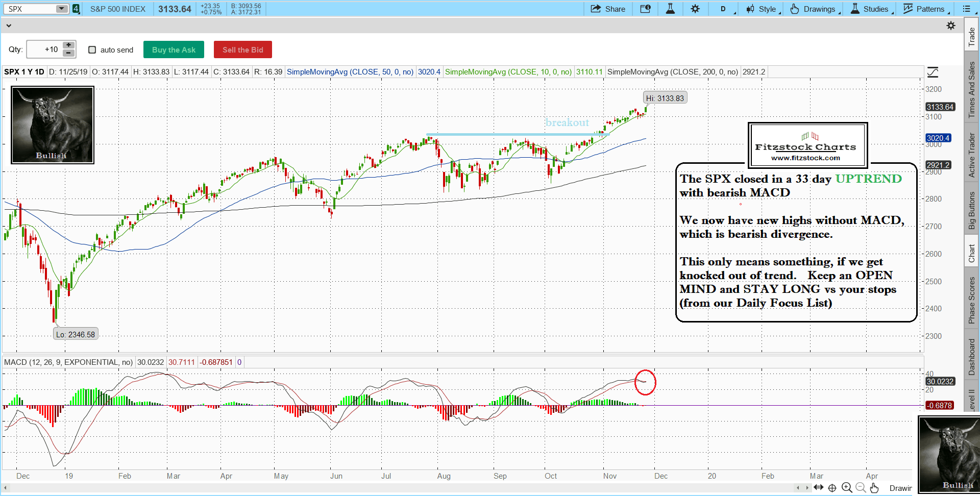
Task: Increase quantity with the plus stepper
Action: (68, 45)
